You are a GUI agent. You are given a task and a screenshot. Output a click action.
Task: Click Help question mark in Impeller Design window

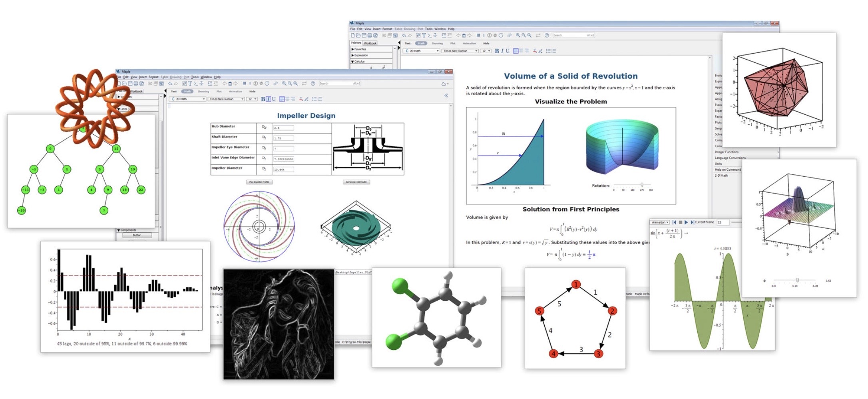click(x=313, y=84)
